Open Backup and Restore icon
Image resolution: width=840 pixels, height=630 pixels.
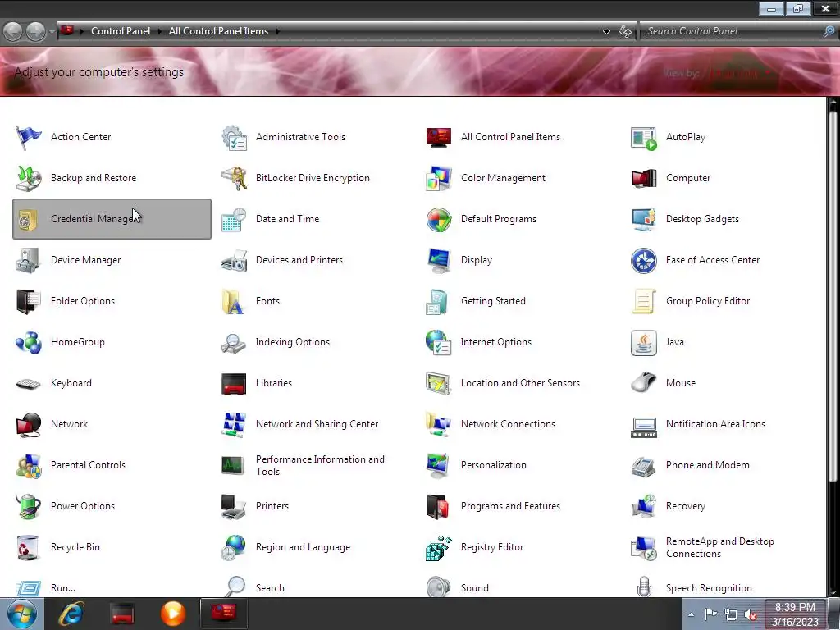(x=28, y=178)
